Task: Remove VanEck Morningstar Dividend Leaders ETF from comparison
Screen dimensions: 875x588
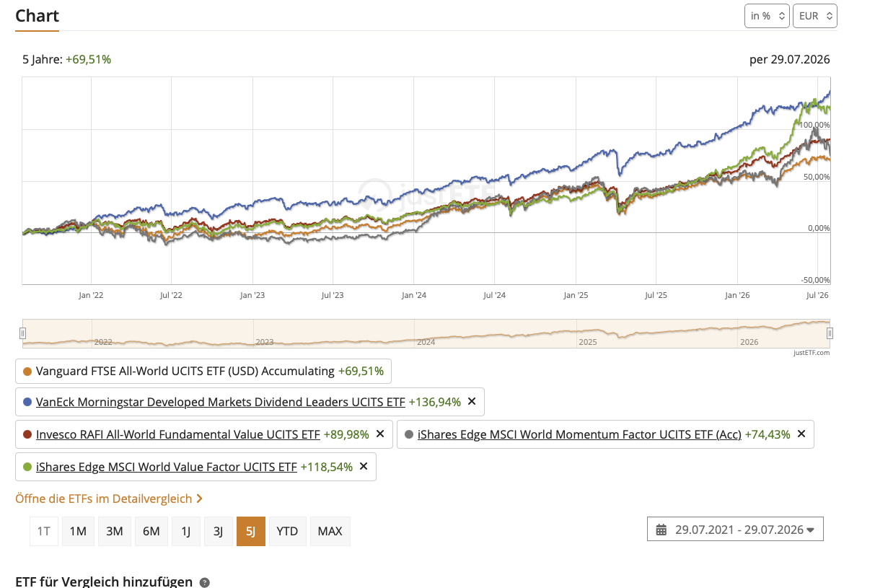Action: 472,402
